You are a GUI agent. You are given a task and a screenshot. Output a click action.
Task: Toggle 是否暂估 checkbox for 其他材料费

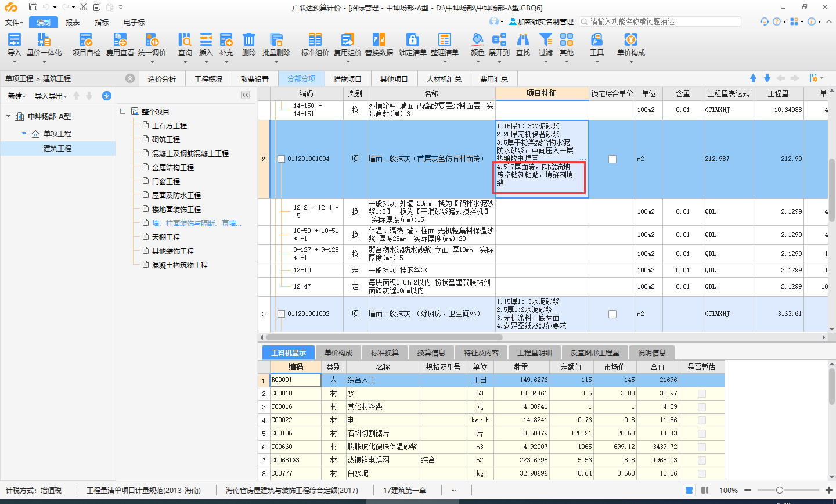coord(701,407)
